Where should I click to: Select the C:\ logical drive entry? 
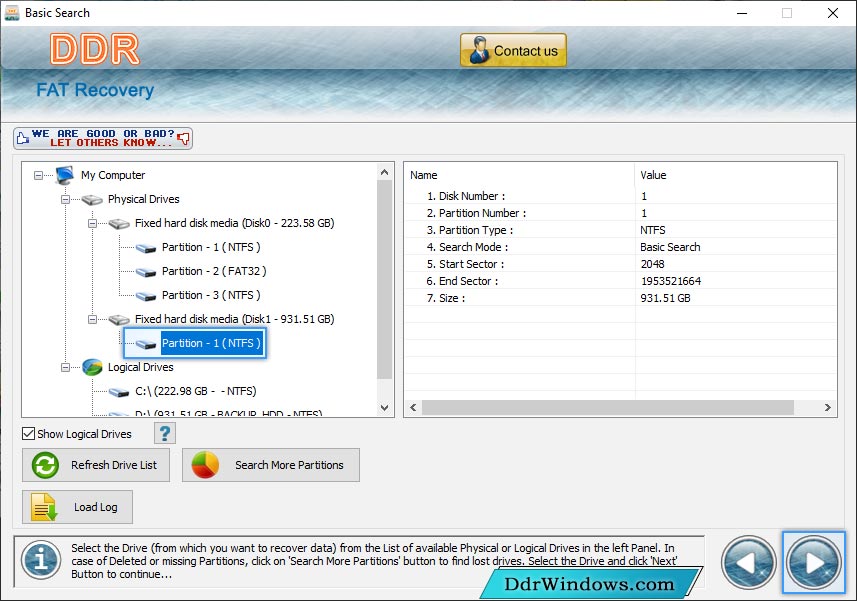(x=195, y=391)
